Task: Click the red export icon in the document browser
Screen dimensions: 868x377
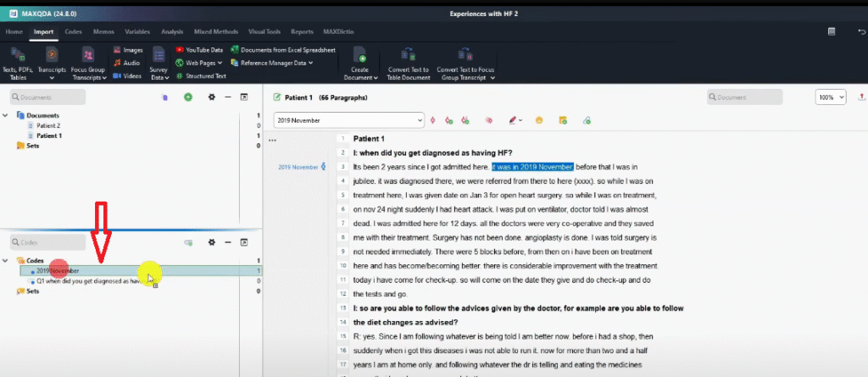Action: point(862,97)
